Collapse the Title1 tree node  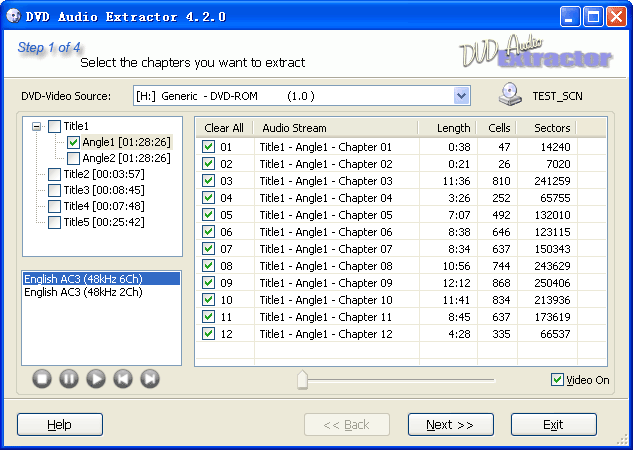tap(36, 126)
